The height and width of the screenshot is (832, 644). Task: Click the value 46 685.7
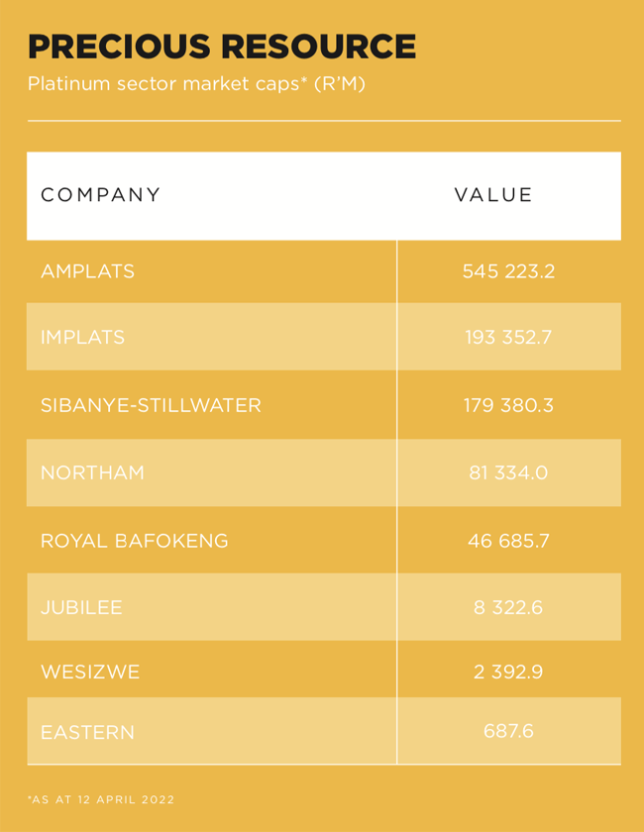tap(508, 541)
